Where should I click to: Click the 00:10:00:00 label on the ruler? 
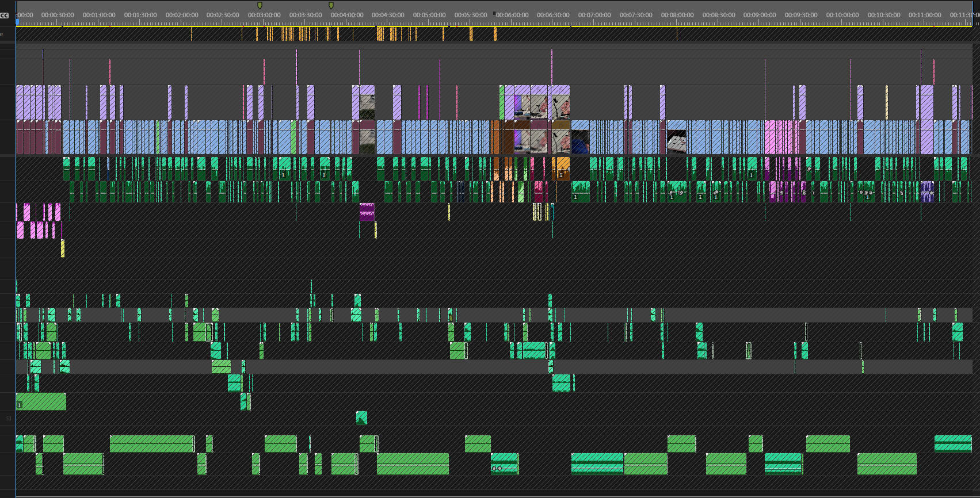[x=842, y=16]
